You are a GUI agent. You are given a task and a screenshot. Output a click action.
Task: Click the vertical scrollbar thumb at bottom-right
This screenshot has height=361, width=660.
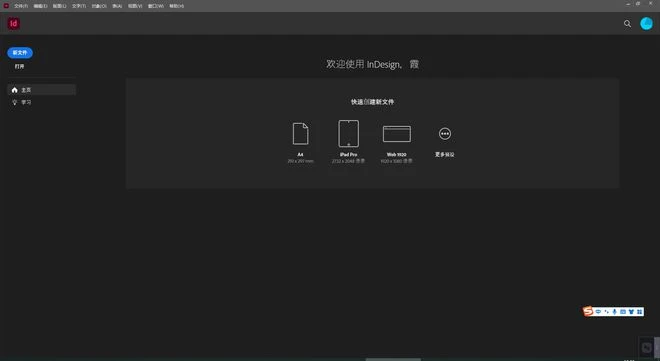[x=657, y=348]
